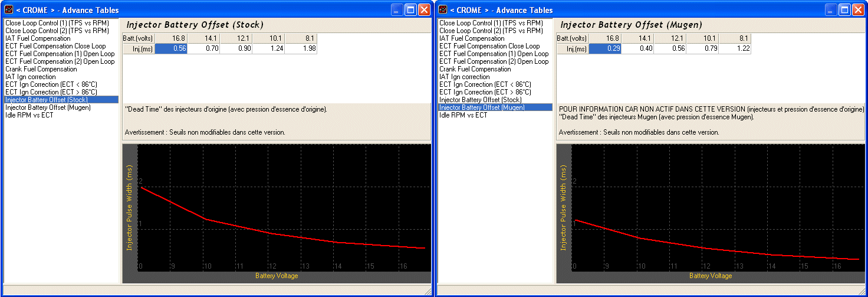Pick Close Loop Control (1) in the Mugen window list
Image resolution: width=868 pixels, height=297 pixels.
(491, 23)
